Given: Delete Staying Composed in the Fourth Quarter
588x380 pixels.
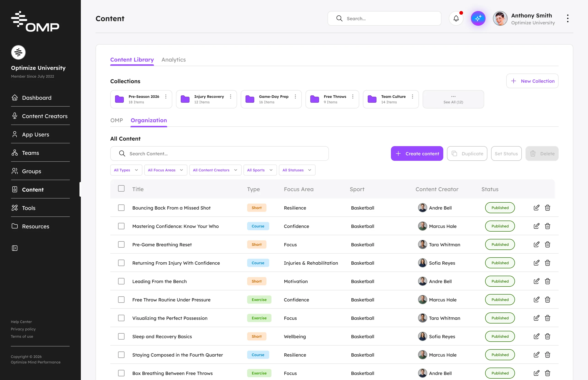Looking at the screenshot, I should pos(547,355).
